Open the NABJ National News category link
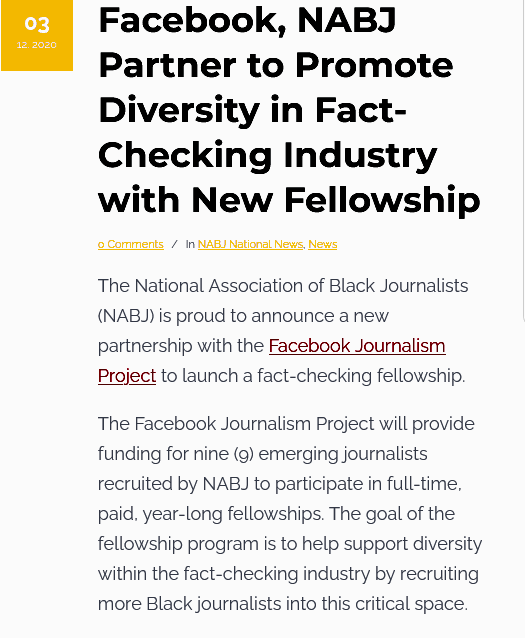Screen dimensions: 525x638 click(251, 244)
